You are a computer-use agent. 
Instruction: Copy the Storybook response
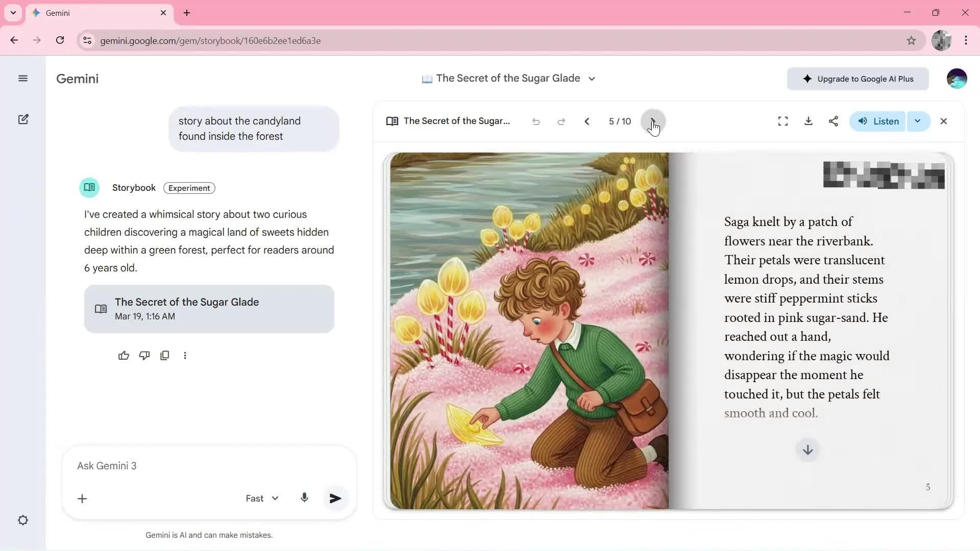click(164, 356)
